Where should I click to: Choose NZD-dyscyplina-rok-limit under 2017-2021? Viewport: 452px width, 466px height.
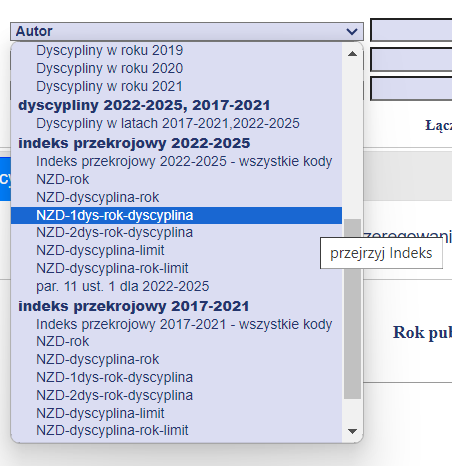(x=176, y=430)
